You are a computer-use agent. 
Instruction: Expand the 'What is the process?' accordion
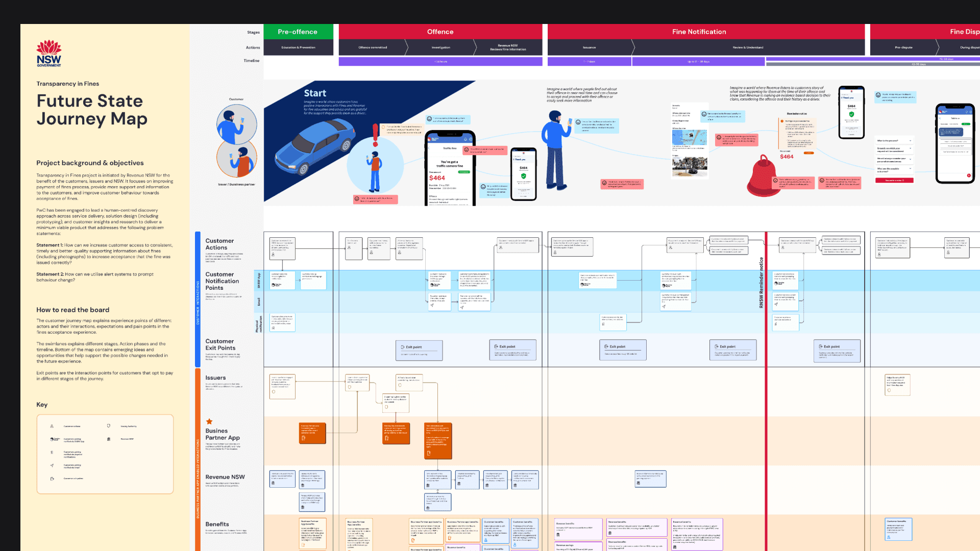(910, 141)
